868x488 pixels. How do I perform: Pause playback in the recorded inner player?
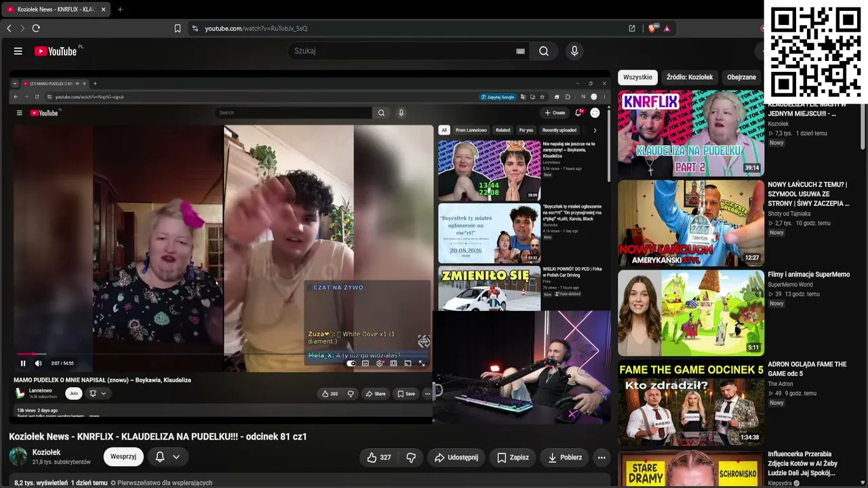(x=22, y=363)
